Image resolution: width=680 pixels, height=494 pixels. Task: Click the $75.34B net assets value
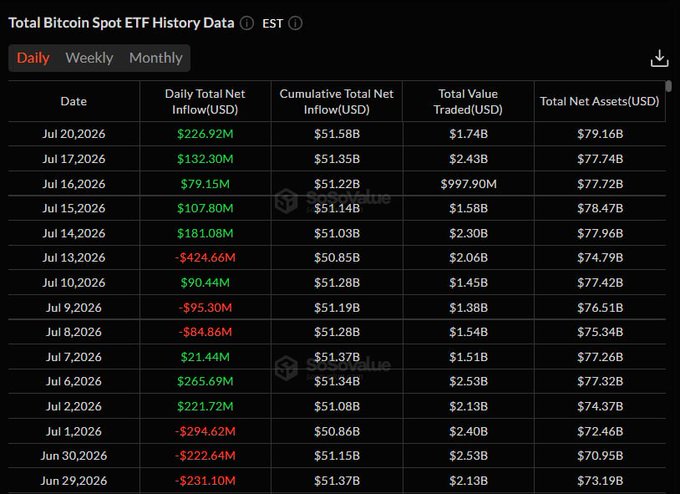pos(600,332)
